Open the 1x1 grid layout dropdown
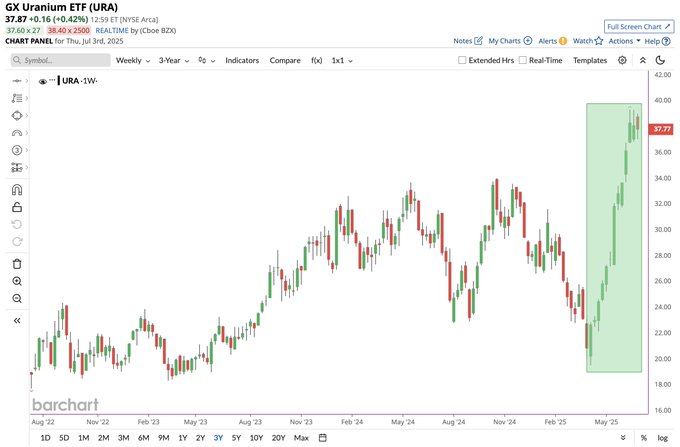The width and height of the screenshot is (680, 447). pos(342,60)
